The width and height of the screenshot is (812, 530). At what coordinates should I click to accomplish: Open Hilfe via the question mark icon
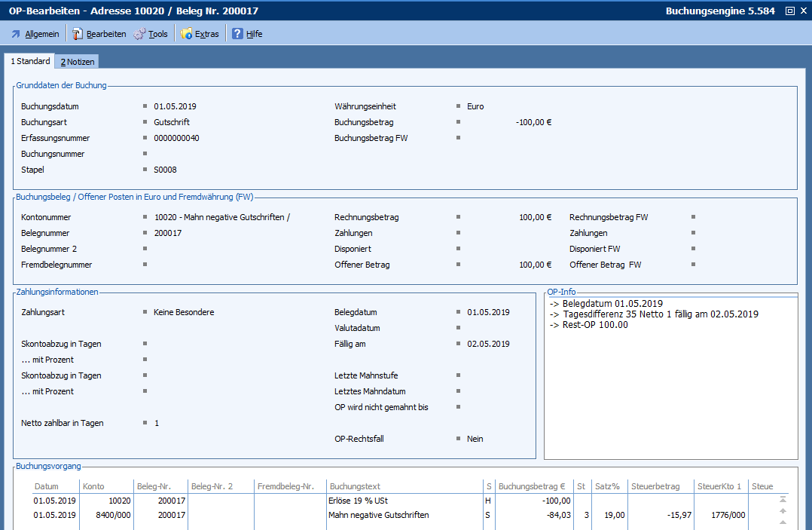[237, 34]
